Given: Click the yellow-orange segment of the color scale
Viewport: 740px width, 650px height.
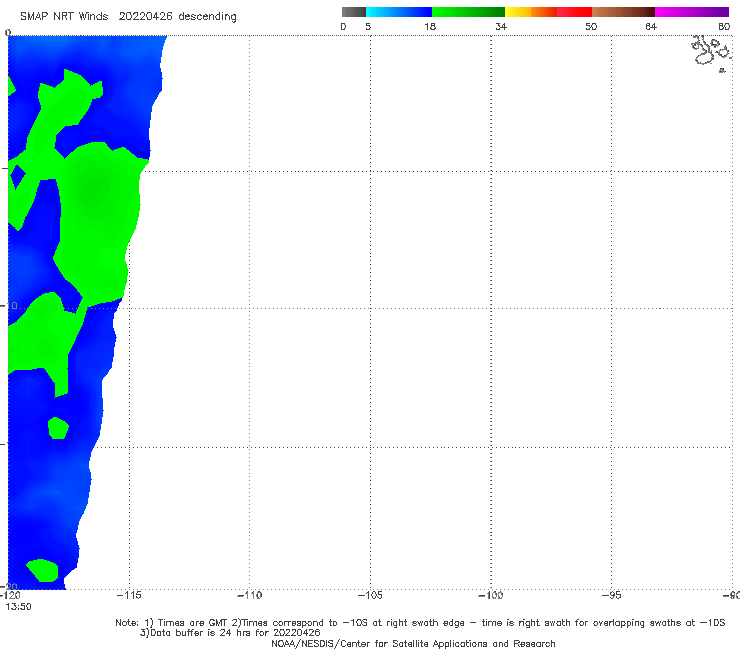Looking at the screenshot, I should (530, 12).
